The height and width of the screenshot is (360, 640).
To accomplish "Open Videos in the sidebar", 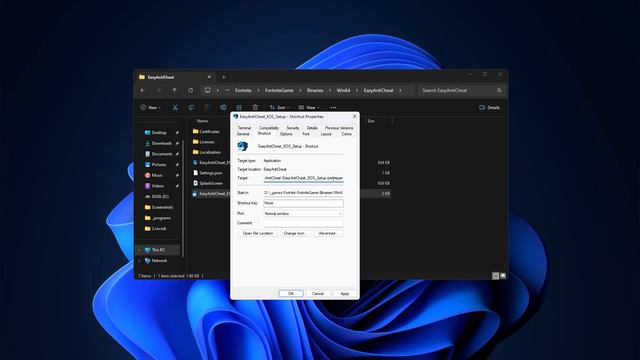I will tap(158, 186).
